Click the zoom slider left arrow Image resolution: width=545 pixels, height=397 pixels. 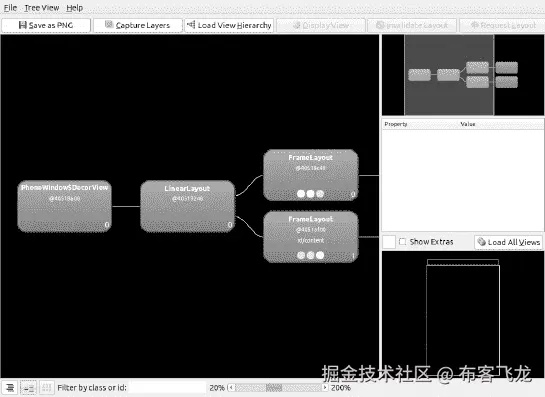231,387
